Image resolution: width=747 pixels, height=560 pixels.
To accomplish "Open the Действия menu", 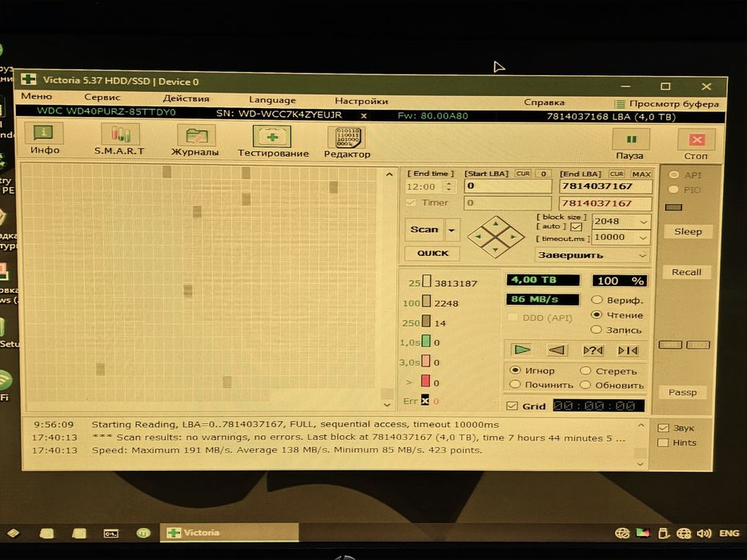I will 186,98.
